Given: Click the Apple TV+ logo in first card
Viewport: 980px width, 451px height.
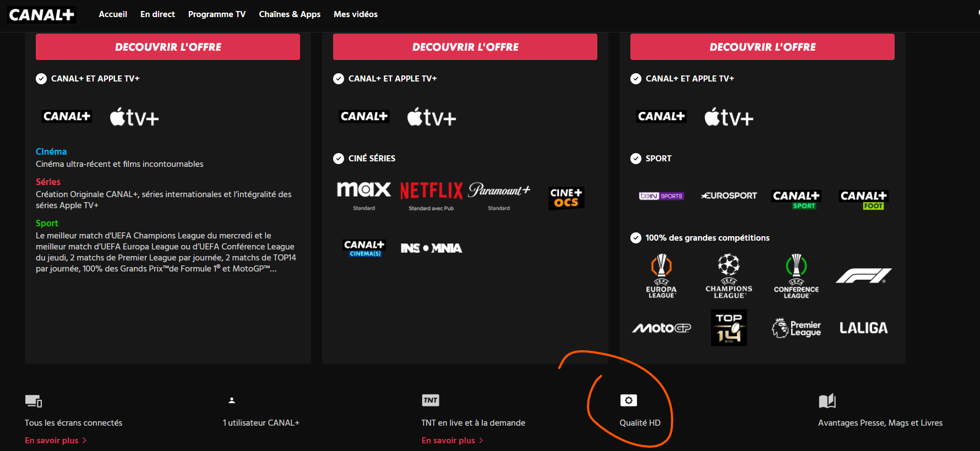Looking at the screenshot, I should (134, 117).
